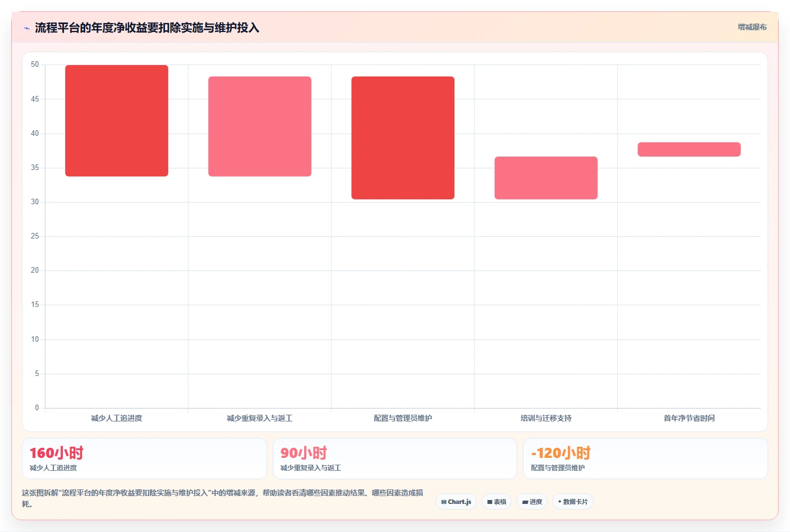Image resolution: width=790 pixels, height=532 pixels.
Task: Click the 进度 tag chip
Action: tap(532, 502)
